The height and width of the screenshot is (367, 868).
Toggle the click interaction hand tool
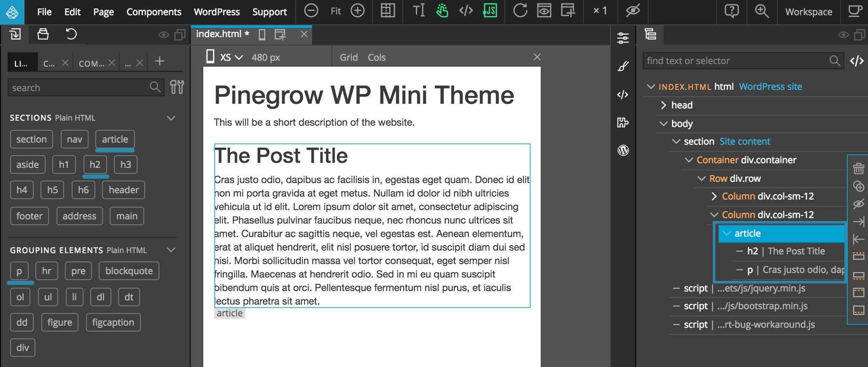pyautogui.click(x=442, y=11)
